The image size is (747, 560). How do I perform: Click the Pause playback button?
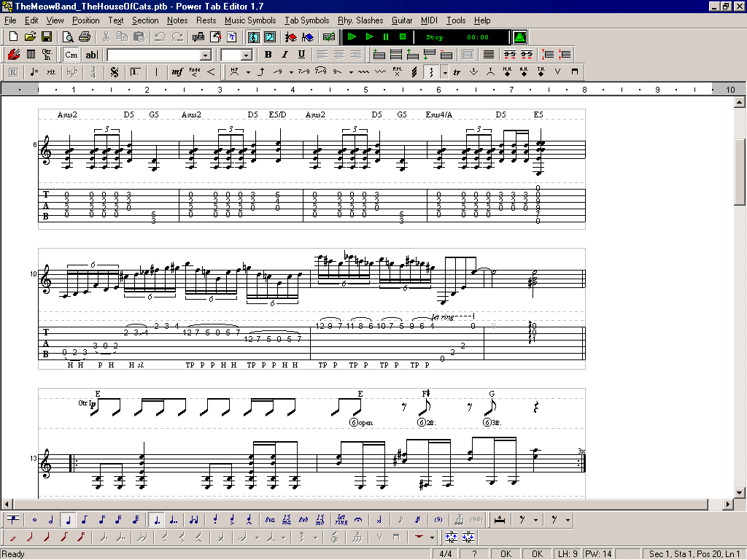coord(386,36)
